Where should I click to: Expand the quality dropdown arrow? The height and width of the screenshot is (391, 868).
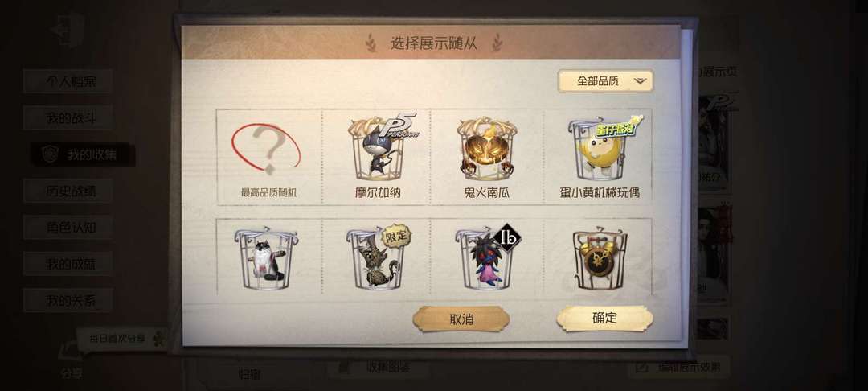coord(640,81)
